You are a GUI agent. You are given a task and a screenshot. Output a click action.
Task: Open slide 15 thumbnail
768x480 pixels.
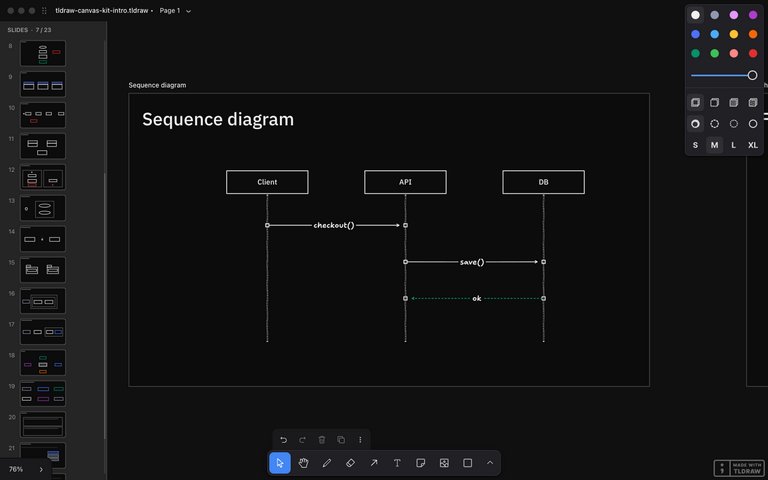(x=43, y=270)
